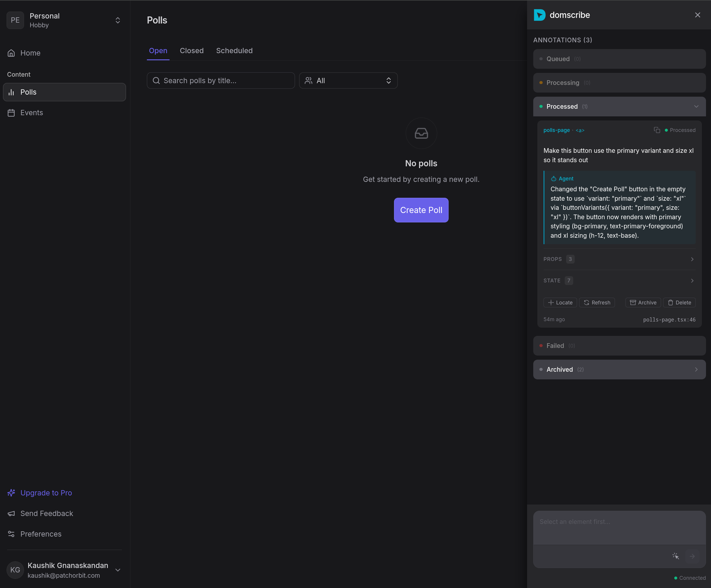Click the polls search input field
711x588 pixels.
(x=220, y=81)
